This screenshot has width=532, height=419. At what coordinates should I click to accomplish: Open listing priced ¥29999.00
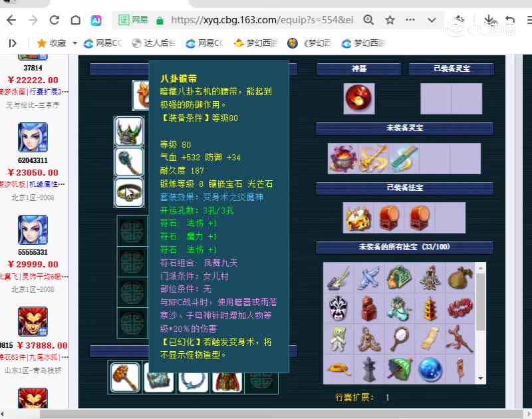[x=33, y=264]
